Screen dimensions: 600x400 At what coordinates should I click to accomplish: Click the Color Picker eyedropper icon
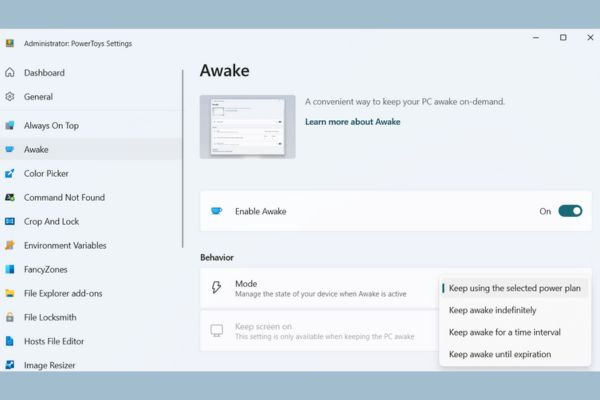(10, 173)
